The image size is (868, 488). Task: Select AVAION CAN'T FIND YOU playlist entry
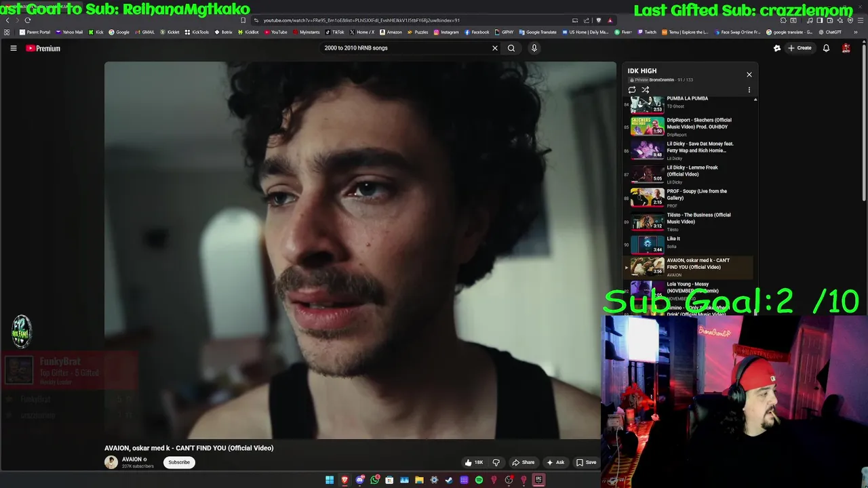688,267
